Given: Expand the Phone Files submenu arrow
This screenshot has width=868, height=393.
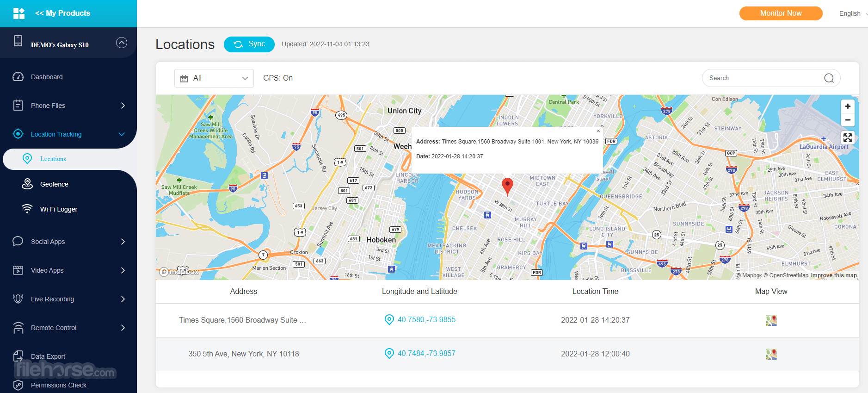Looking at the screenshot, I should click(123, 106).
